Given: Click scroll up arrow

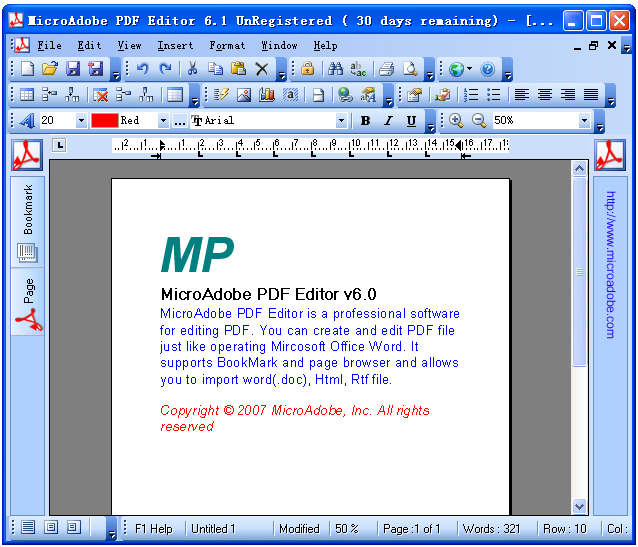Looking at the screenshot, I should point(579,168).
